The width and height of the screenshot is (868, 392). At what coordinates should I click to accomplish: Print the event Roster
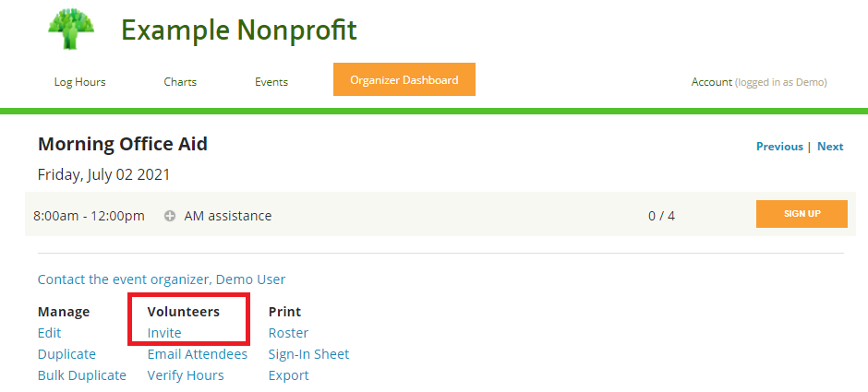[x=288, y=333]
